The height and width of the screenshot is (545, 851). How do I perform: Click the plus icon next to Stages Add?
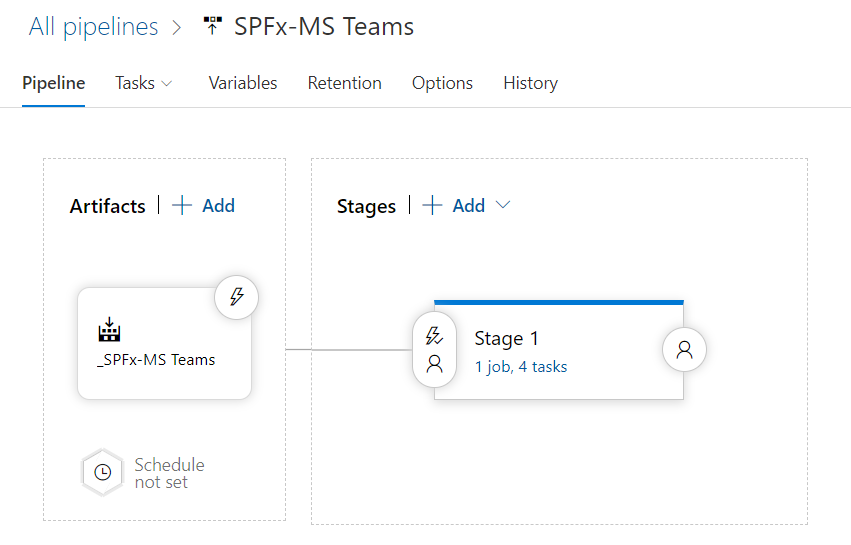(x=432, y=206)
